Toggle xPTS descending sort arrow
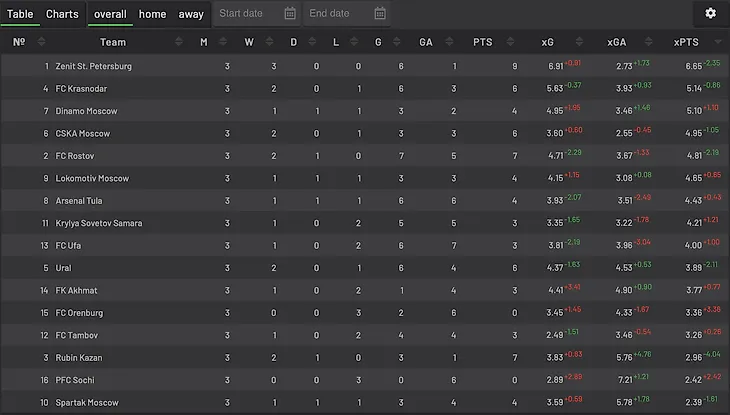Screen dimensions: 730x415 coord(718,42)
